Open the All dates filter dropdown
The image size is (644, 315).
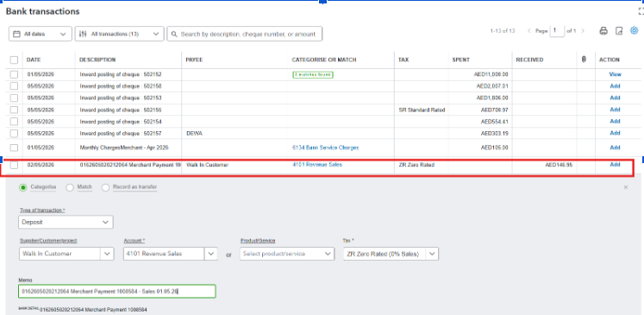pos(40,35)
